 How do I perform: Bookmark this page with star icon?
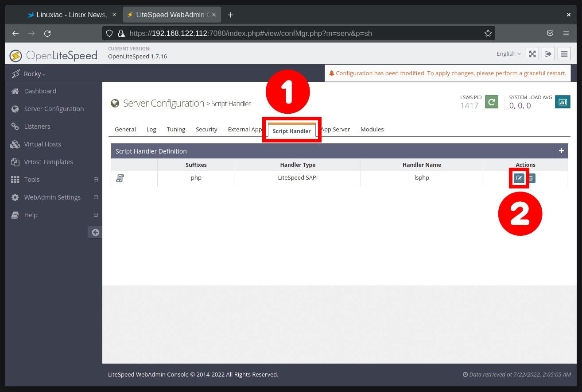(x=488, y=33)
